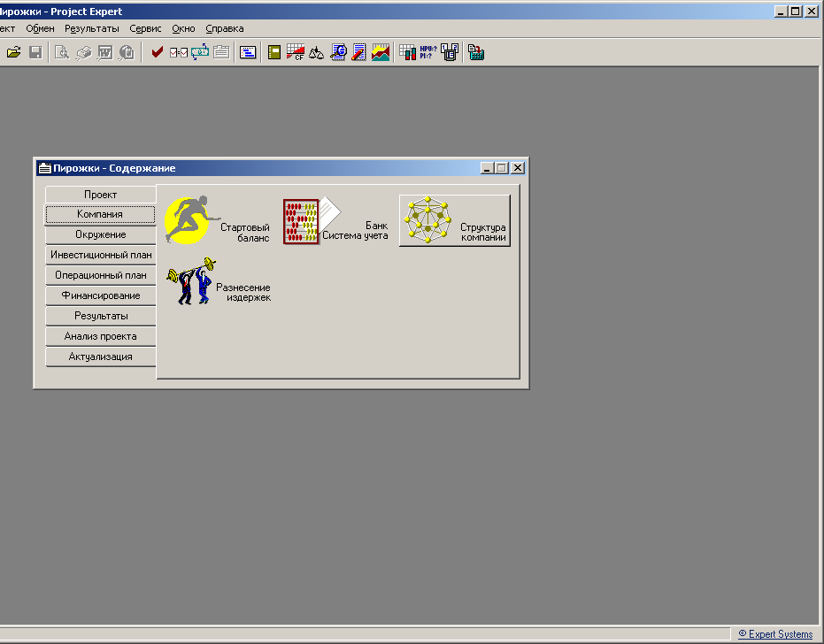This screenshot has width=824, height=644.
Task: Click the magnifier-over-document toolbar icon
Action: pyautogui.click(x=338, y=52)
